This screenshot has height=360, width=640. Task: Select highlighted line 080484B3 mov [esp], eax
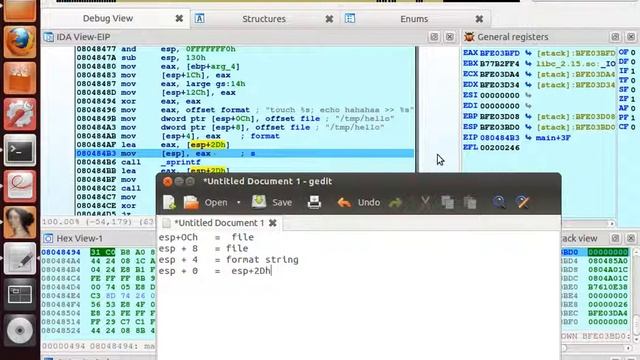pos(245,153)
